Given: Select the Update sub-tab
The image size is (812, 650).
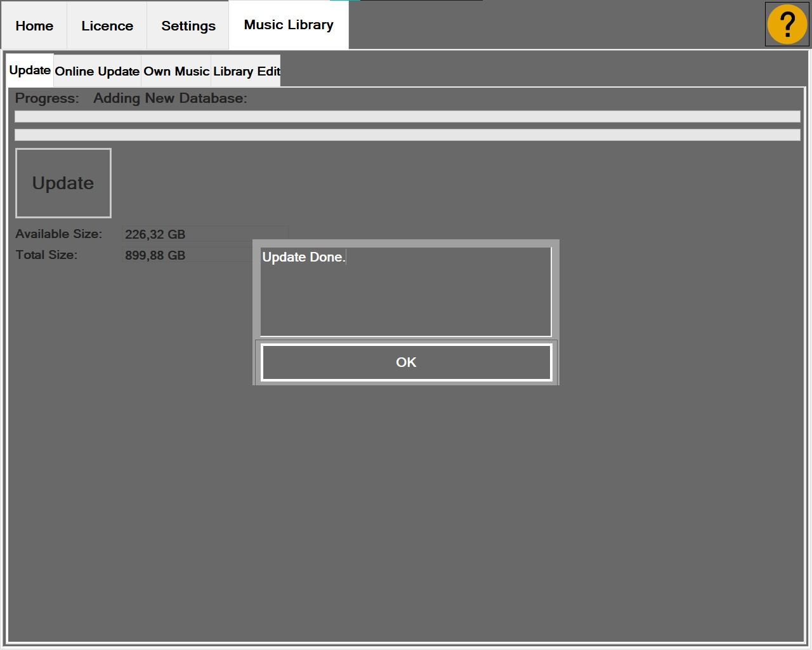Looking at the screenshot, I should pos(30,70).
